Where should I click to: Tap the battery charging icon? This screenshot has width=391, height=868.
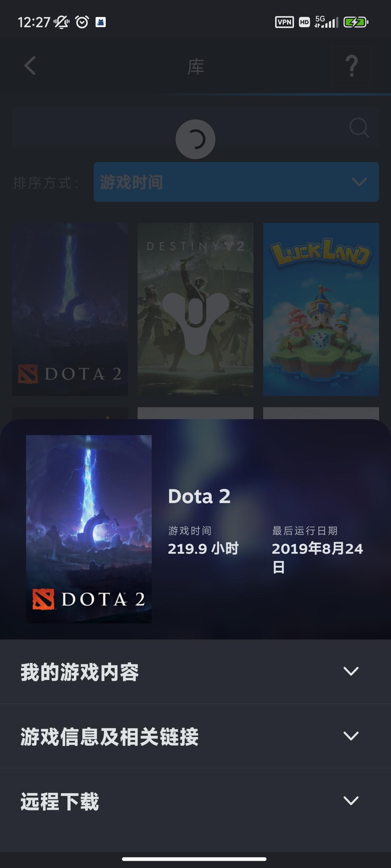(x=356, y=22)
